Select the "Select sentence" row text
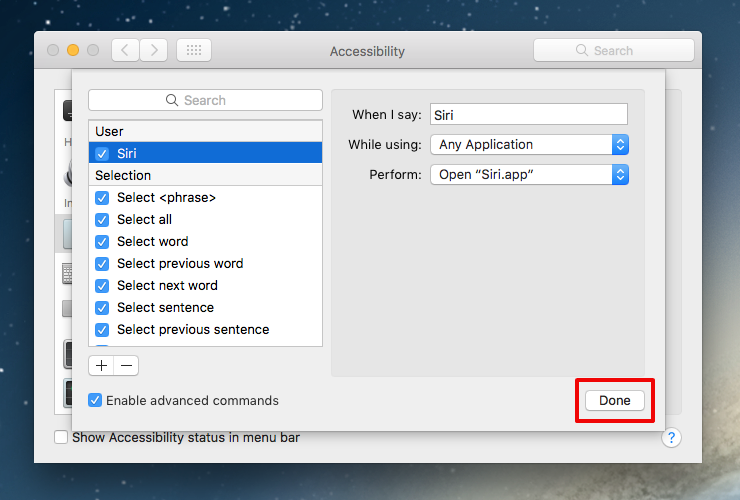The image size is (740, 500). click(x=166, y=307)
